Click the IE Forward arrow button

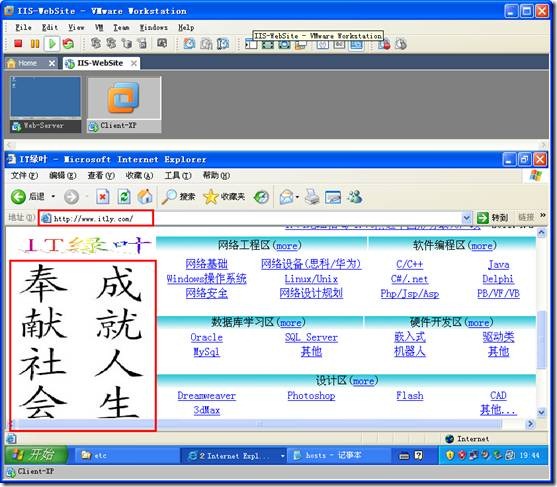point(71,196)
